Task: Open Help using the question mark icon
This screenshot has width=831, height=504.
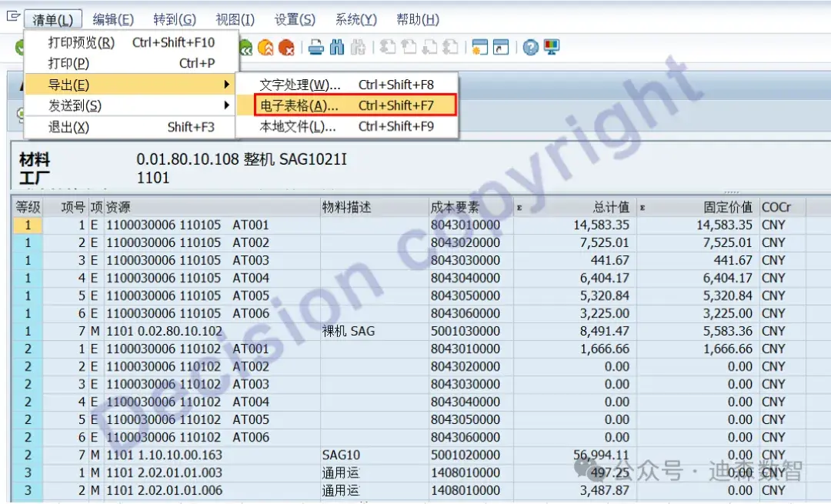Action: [530, 48]
